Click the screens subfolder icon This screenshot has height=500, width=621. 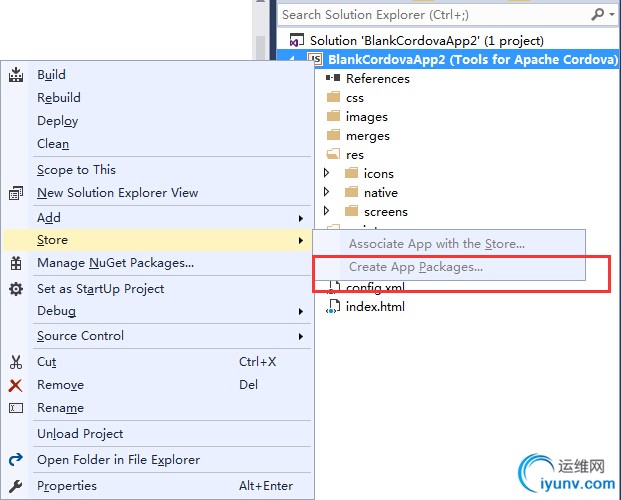(351, 211)
